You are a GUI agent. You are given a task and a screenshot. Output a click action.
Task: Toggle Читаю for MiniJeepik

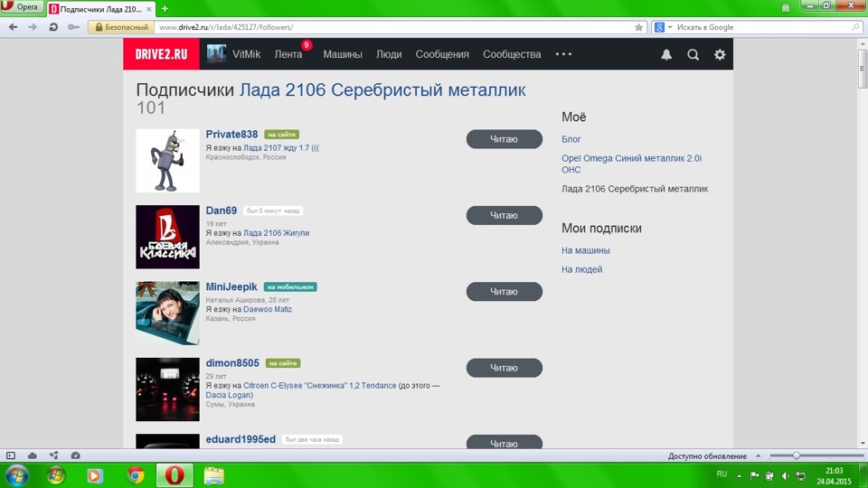point(504,292)
